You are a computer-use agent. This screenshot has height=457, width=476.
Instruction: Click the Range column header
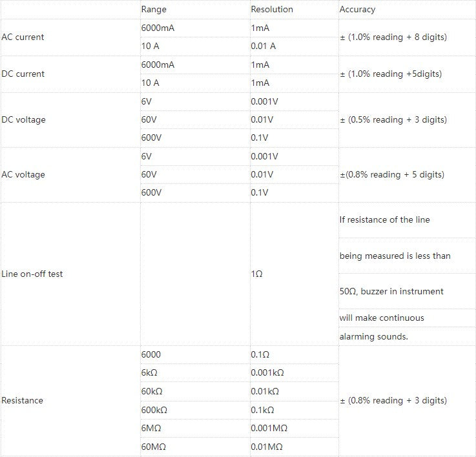[x=154, y=10]
